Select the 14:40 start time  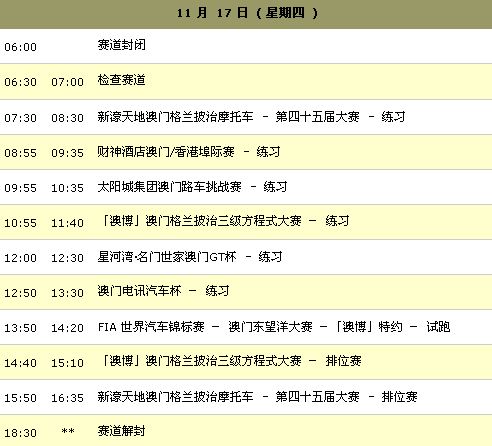coord(21,363)
